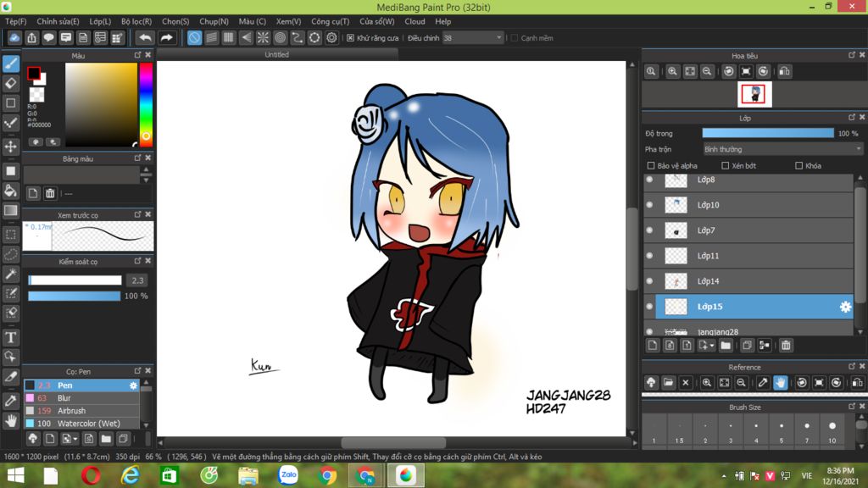Pop out the Brush Size panel
The image size is (868, 488).
(x=852, y=407)
